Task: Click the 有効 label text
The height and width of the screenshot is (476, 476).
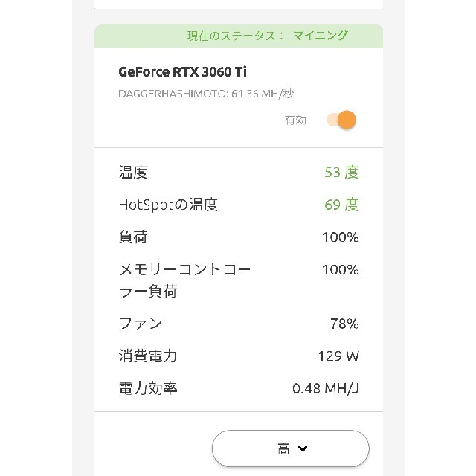Action: pos(295,120)
